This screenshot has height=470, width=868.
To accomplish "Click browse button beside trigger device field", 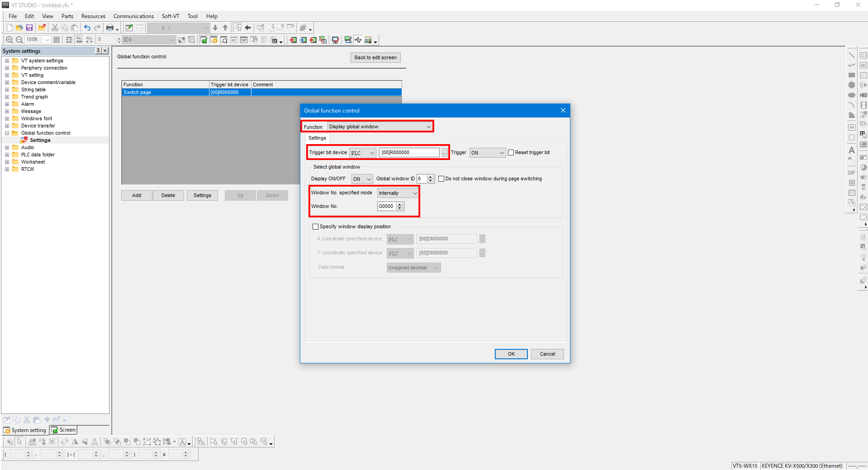I will pos(445,153).
